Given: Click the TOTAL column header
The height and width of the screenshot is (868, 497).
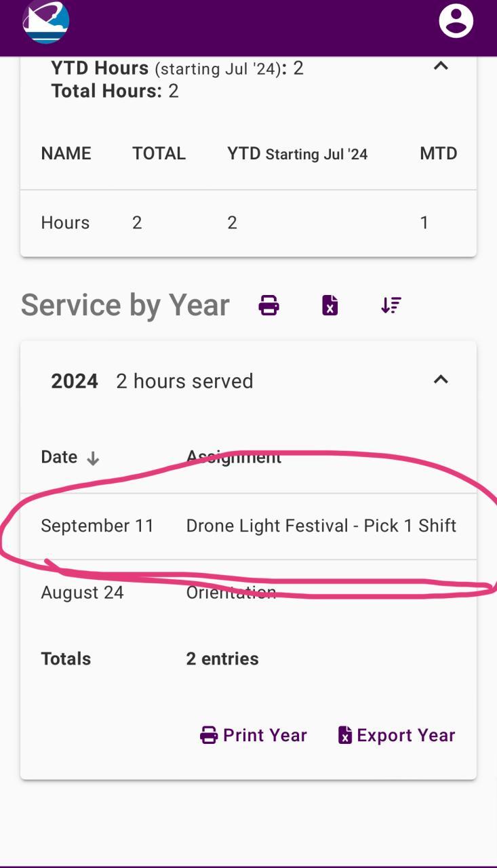Looking at the screenshot, I should [x=159, y=153].
